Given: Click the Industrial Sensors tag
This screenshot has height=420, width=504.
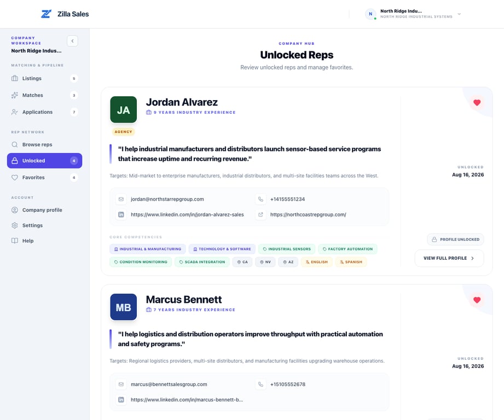Looking at the screenshot, I should [287, 249].
